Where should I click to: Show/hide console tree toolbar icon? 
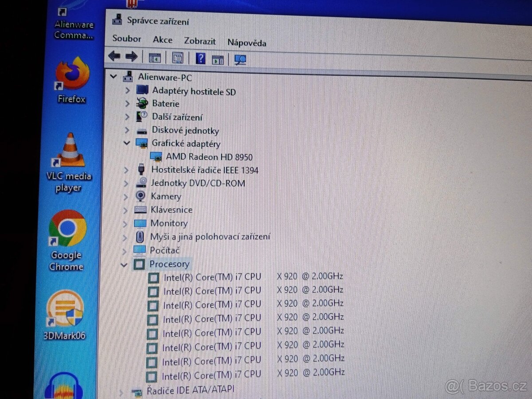154,58
